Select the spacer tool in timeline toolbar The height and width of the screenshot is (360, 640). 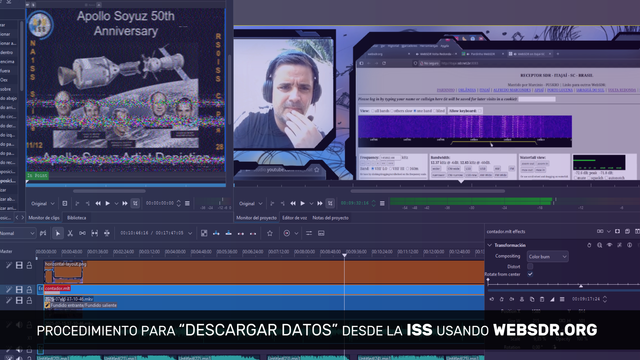click(82, 233)
